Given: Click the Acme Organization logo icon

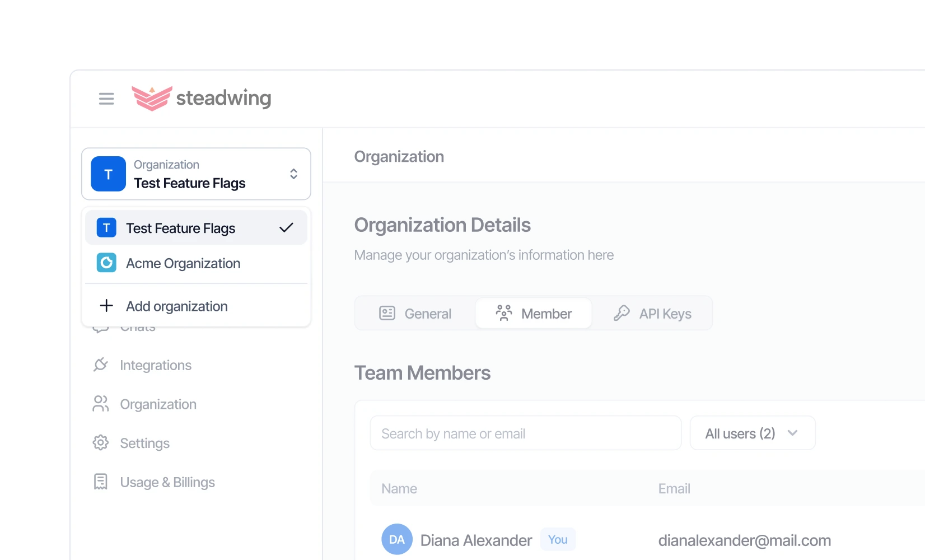Looking at the screenshot, I should click(106, 263).
